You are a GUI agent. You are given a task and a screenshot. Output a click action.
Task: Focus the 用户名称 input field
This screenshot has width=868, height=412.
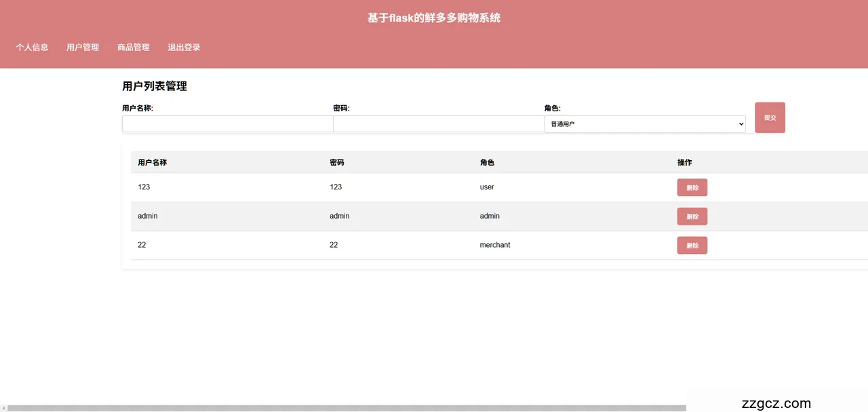(x=227, y=124)
